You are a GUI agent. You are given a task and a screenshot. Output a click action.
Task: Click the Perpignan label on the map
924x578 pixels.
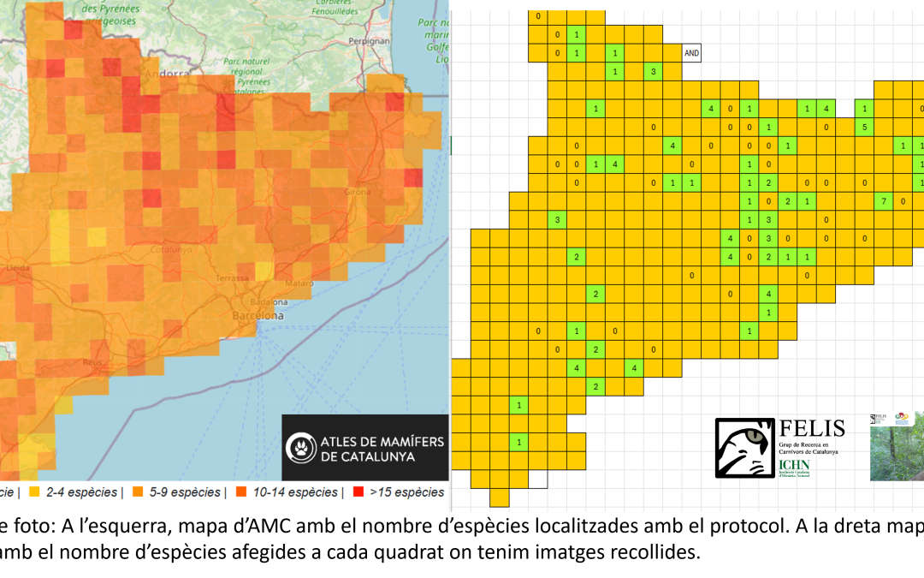pos(370,41)
